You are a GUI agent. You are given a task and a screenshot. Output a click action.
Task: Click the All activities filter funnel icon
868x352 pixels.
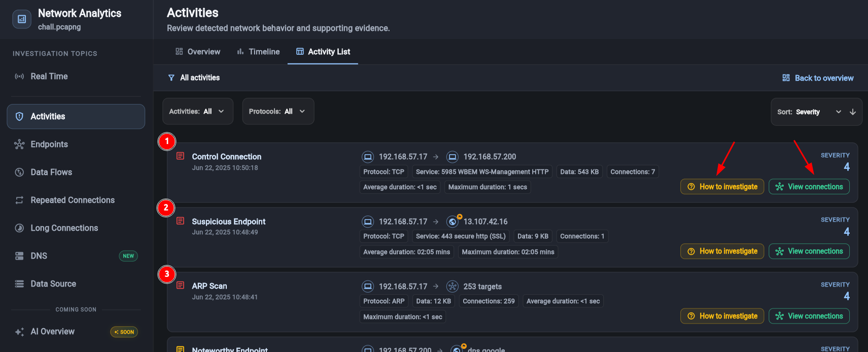point(171,78)
